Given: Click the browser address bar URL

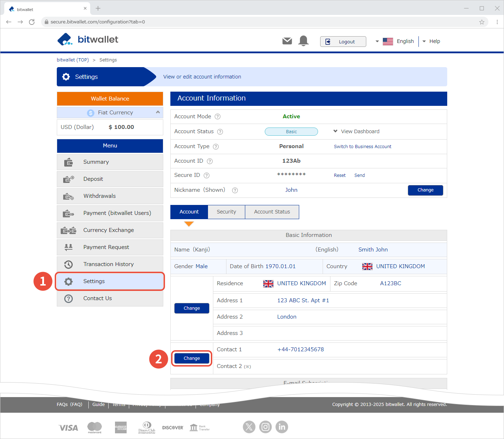Looking at the screenshot, I should point(98,22).
